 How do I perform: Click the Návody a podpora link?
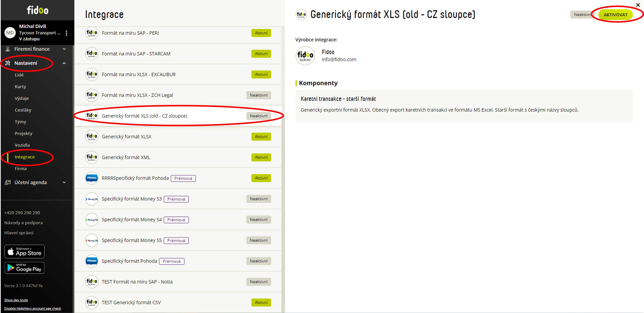[24, 223]
